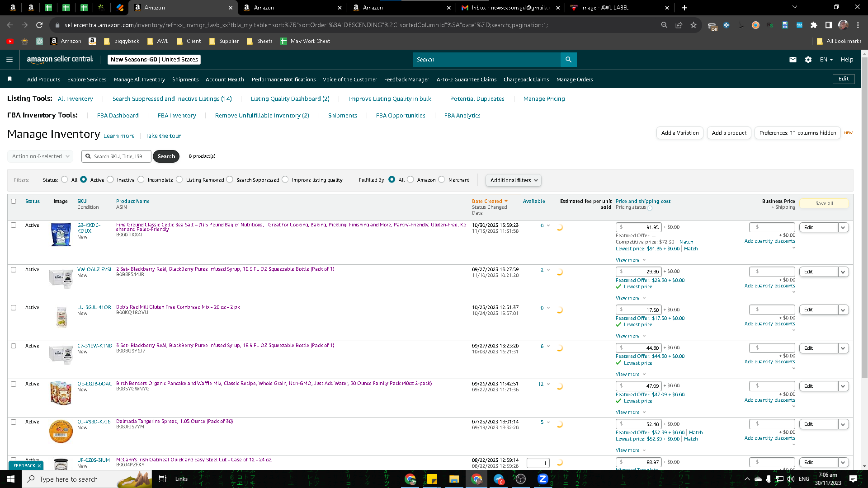Expand available quantity chevron for QE-EGJ8-0OAC
This screenshot has width=868, height=488.
(548, 385)
